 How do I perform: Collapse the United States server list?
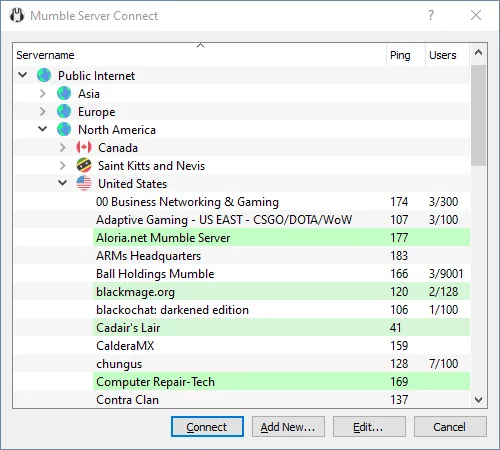click(x=63, y=183)
